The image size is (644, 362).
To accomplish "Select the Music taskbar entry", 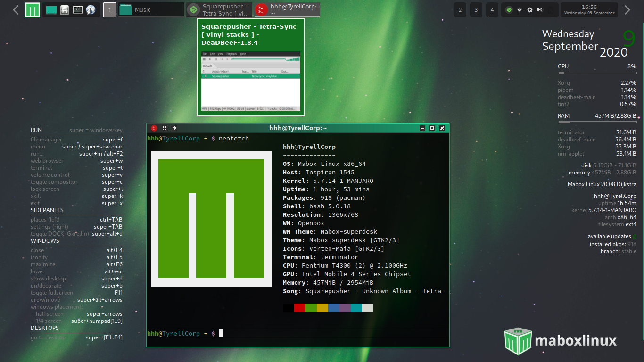I will [x=151, y=9].
